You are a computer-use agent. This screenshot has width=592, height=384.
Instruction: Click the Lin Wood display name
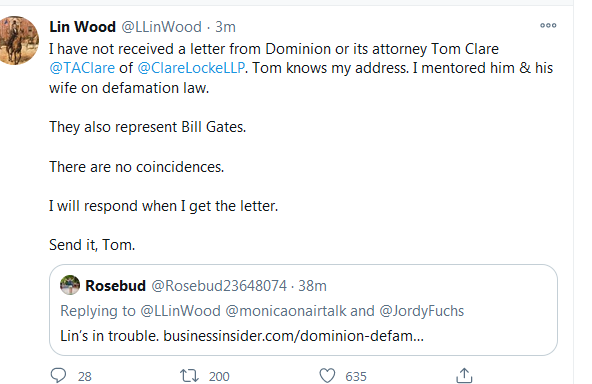[x=82, y=27]
